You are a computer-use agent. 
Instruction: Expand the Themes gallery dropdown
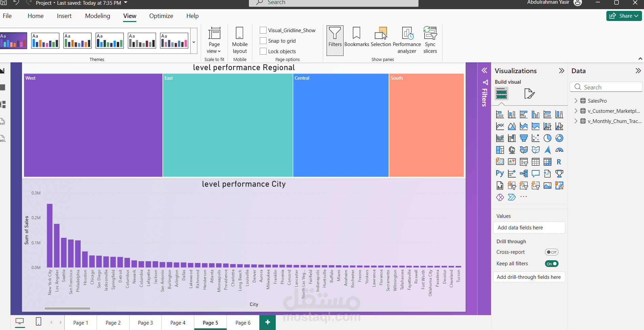point(194,42)
